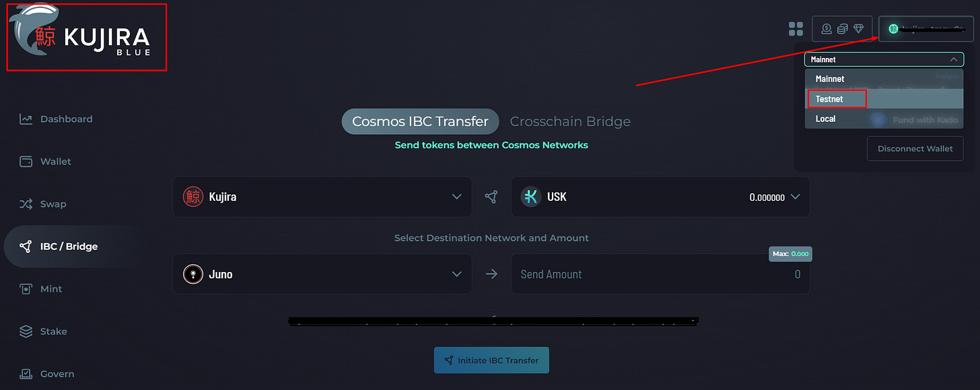Viewport: 980px width, 390px height.
Task: Click the Disconnect Wallet button
Action: pos(915,149)
